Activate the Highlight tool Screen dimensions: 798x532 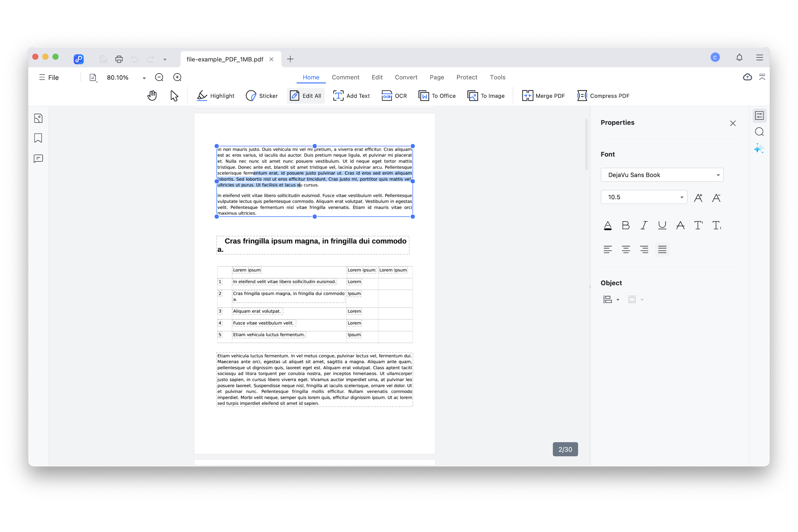pos(215,96)
